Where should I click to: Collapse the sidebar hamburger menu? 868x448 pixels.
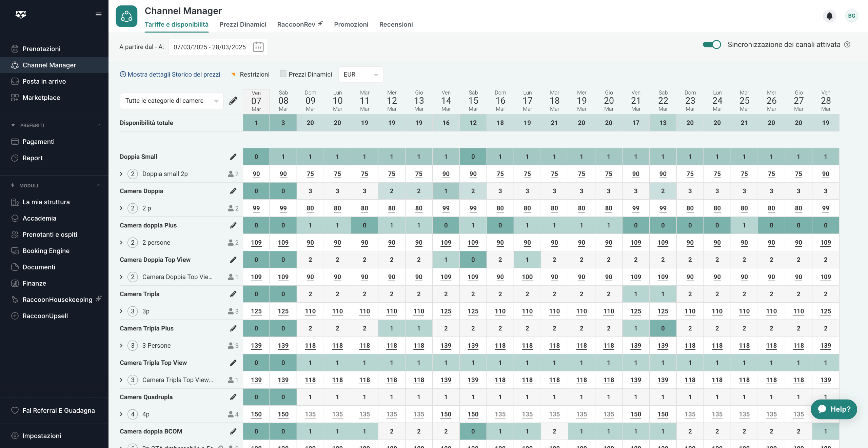tap(98, 14)
